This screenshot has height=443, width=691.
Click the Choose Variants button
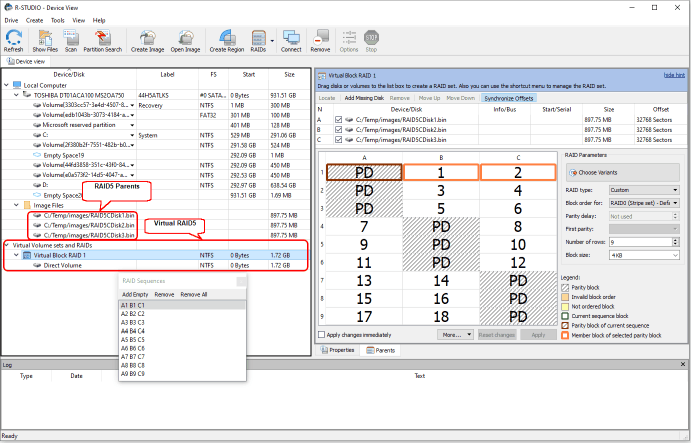coord(623,172)
